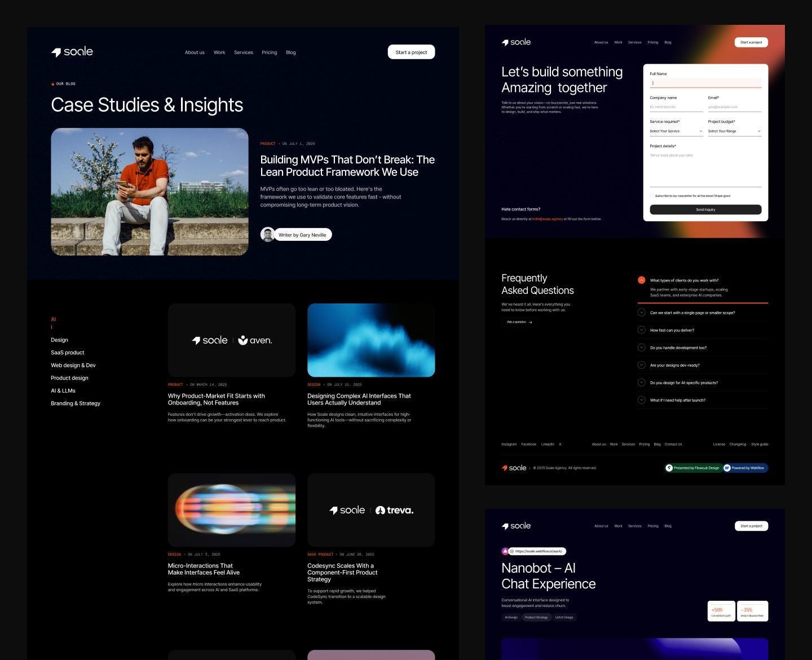Open the Select Your Service dropdown
This screenshot has width=812, height=660.
click(676, 131)
